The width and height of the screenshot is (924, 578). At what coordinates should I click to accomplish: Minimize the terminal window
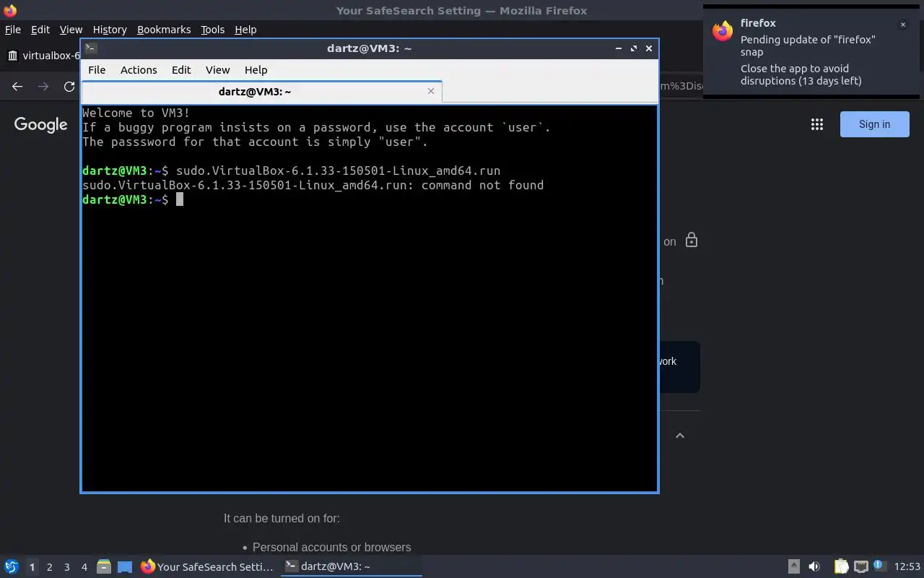coord(619,48)
